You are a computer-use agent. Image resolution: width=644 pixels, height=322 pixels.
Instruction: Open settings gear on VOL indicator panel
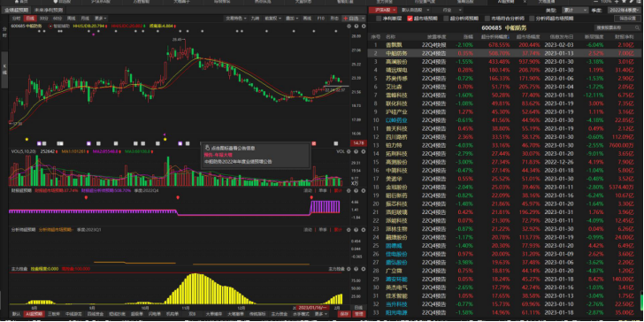point(349,151)
